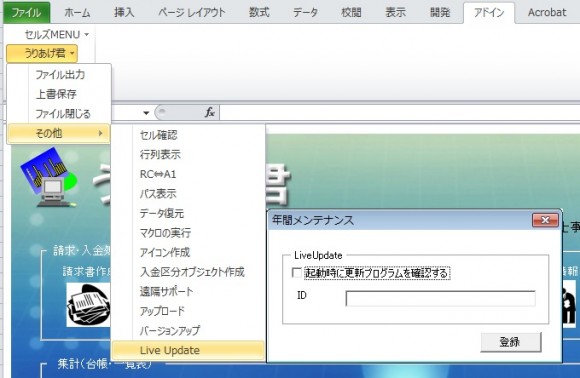Click the people icon behind the dialog
This screenshot has height=378, width=580.
tap(569, 304)
